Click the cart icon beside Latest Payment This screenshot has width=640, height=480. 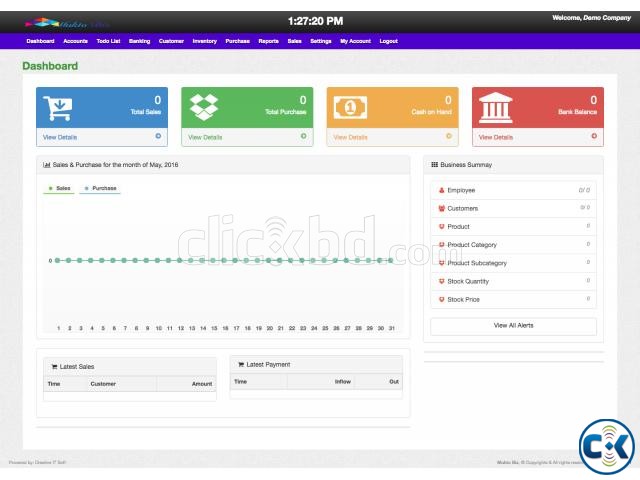[241, 364]
